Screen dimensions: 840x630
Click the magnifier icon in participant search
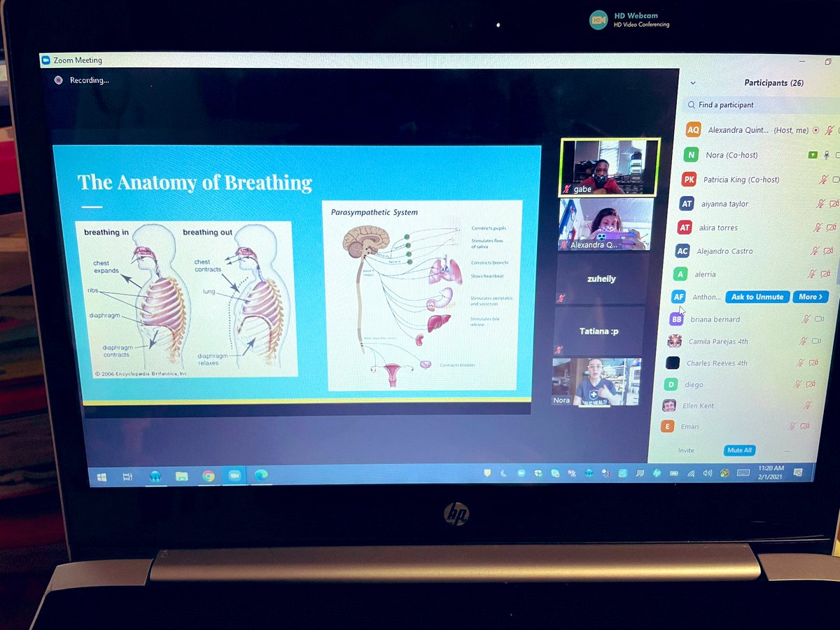pyautogui.click(x=691, y=105)
